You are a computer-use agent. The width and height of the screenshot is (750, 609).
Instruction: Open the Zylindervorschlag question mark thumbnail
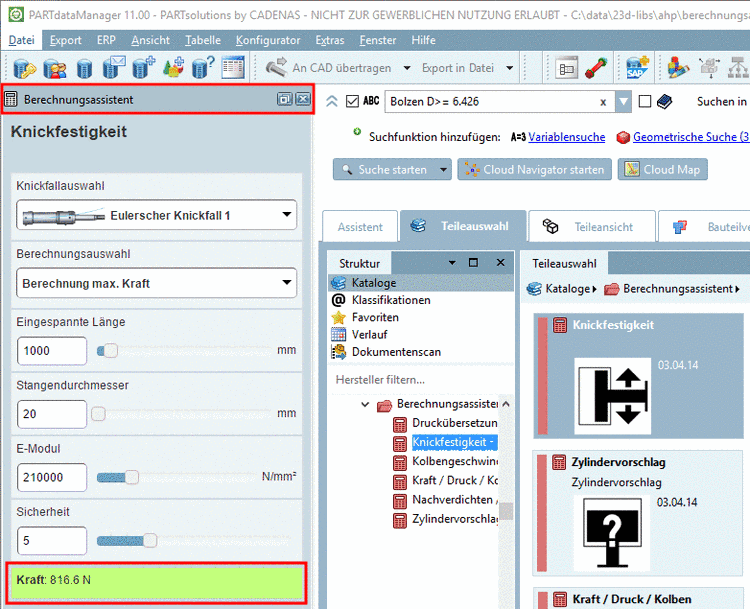pyautogui.click(x=612, y=533)
